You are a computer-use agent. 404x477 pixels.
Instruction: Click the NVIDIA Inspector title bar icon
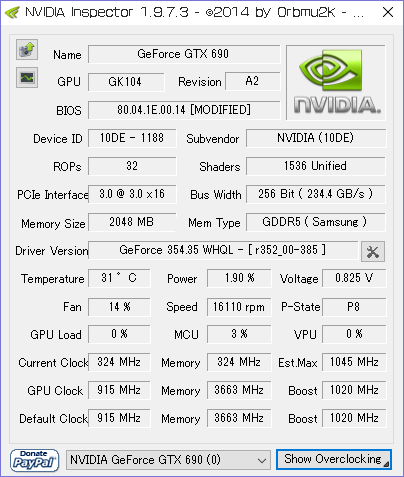click(12, 13)
